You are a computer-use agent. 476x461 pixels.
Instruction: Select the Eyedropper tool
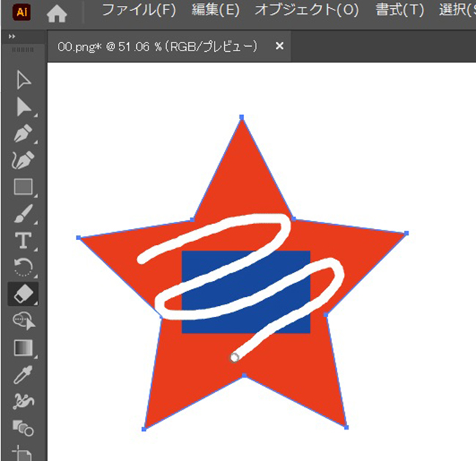(x=23, y=375)
